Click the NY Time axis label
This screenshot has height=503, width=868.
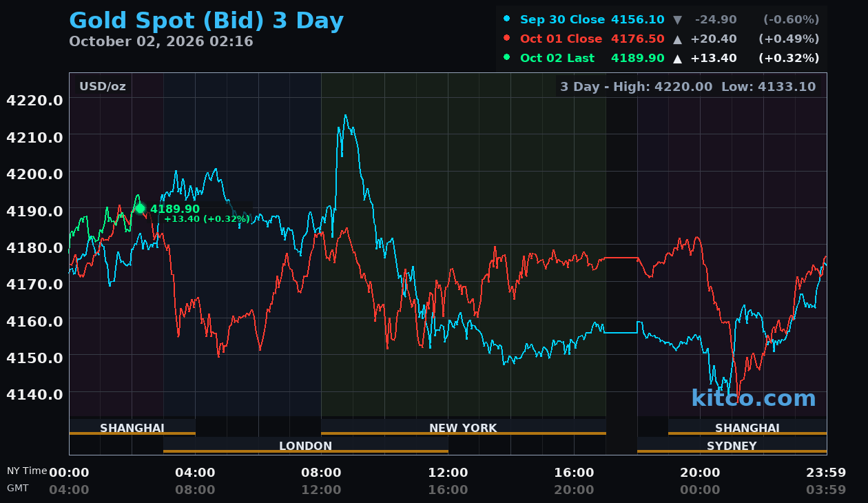[27, 471]
